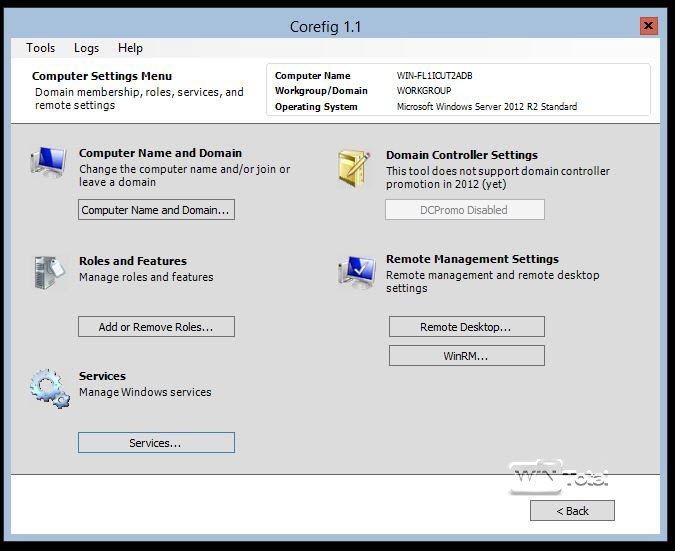
Task: Open the Logs menu
Action: point(87,48)
